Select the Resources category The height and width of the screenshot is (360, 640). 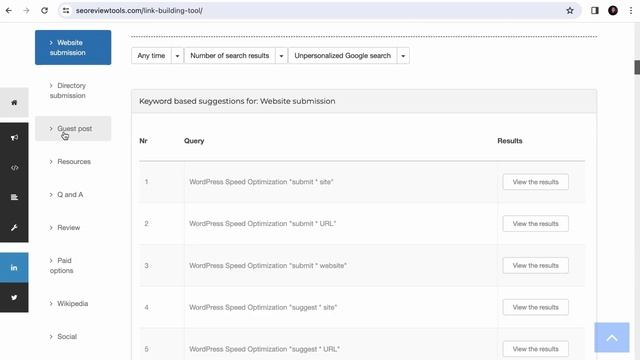click(x=73, y=162)
